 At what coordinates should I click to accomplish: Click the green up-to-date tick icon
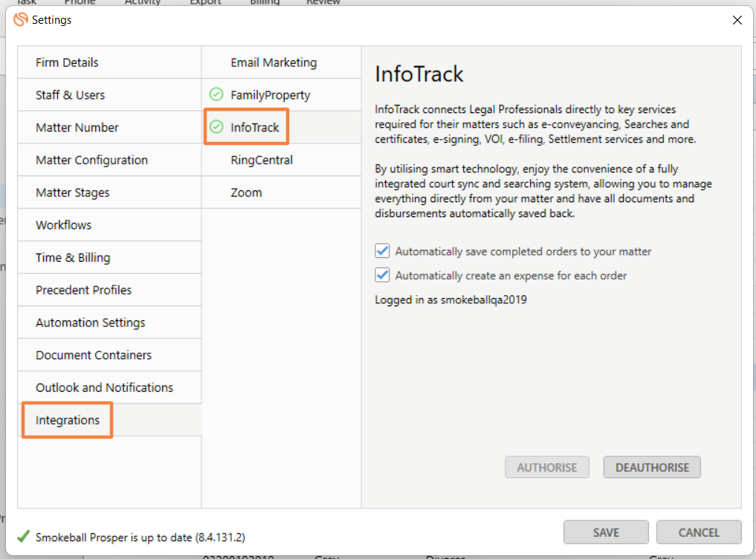24,536
